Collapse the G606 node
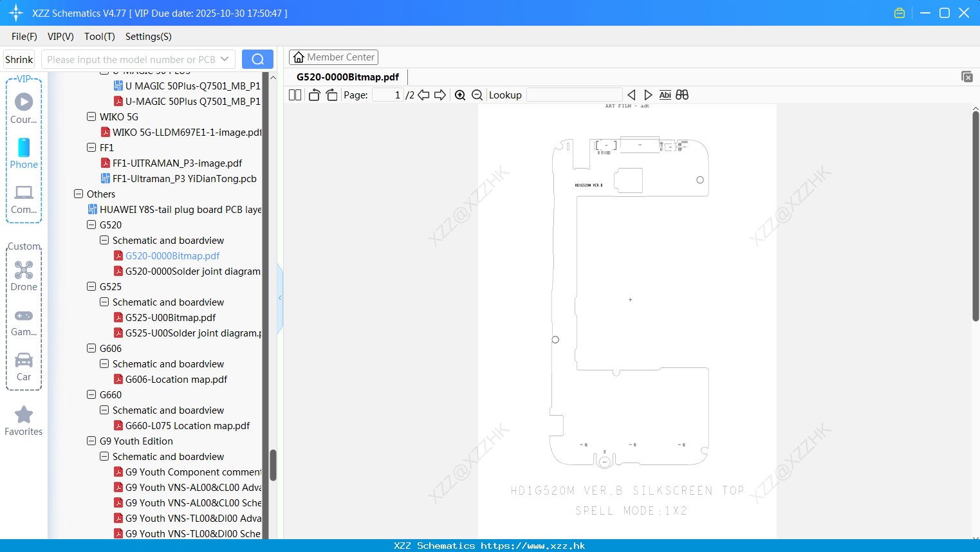 pyautogui.click(x=91, y=348)
